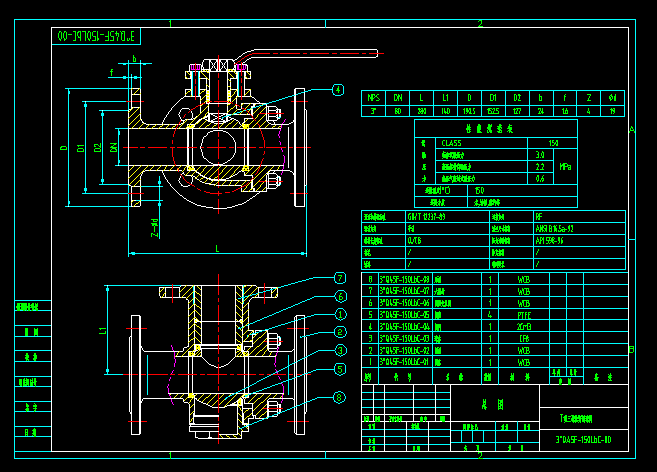Image resolution: width=657 pixels, height=472 pixels.
Task: Click the D flange diameter dimension label
Action: pyautogui.click(x=64, y=149)
